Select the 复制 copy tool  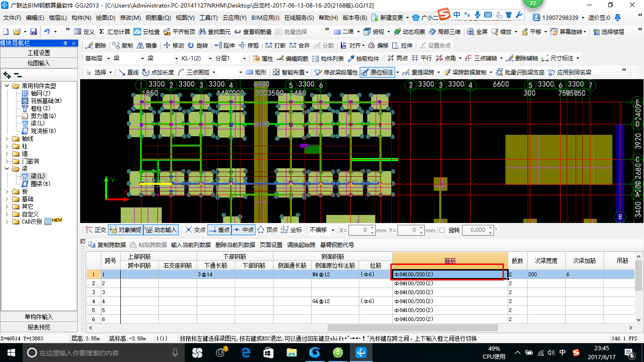point(123,46)
